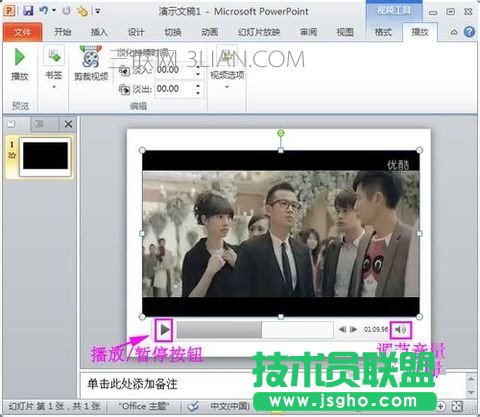Step video forward with the right arrow
480x417 pixels.
click(x=353, y=329)
